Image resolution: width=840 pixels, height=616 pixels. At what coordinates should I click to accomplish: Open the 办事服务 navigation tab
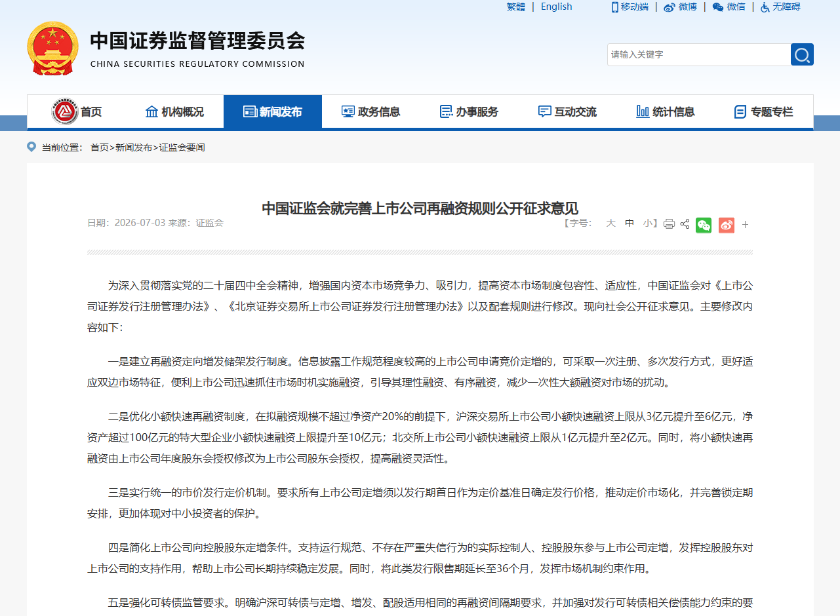click(x=470, y=111)
